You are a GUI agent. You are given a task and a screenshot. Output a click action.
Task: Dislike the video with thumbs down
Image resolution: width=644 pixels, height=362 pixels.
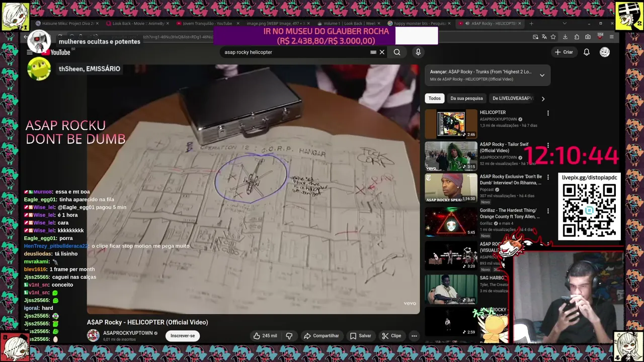pos(289,336)
